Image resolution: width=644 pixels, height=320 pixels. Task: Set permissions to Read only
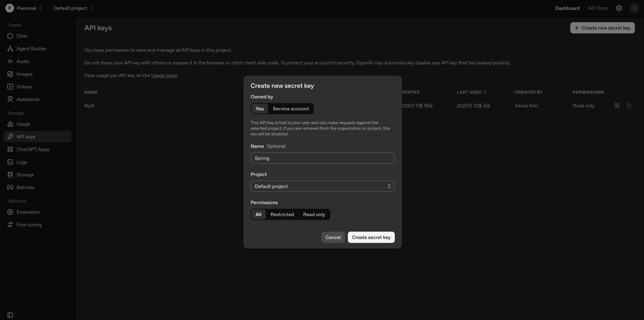pyautogui.click(x=314, y=215)
